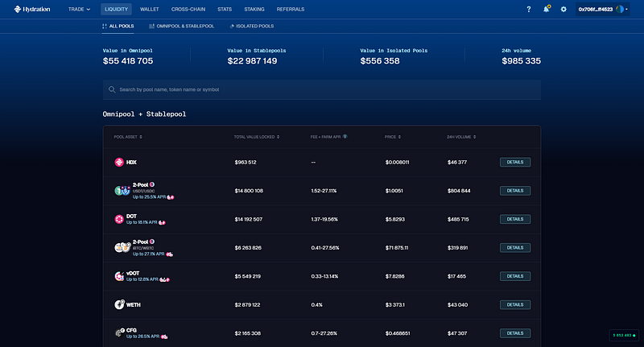Screen dimensions: 644x347
Task: Click the WETH price $3 373.1
Action: coord(394,304)
